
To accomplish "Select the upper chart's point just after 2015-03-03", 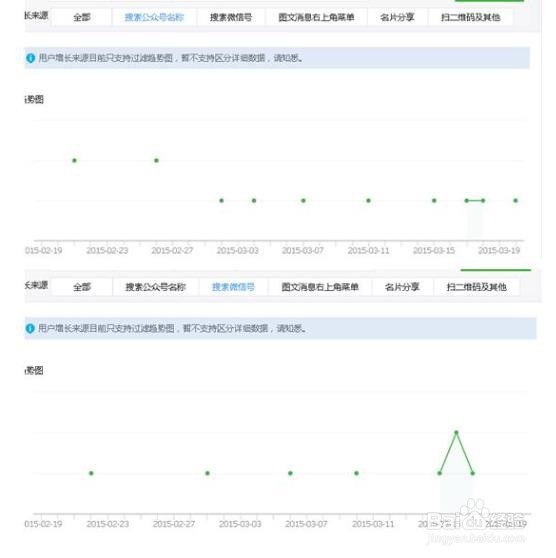I will coord(254,201).
